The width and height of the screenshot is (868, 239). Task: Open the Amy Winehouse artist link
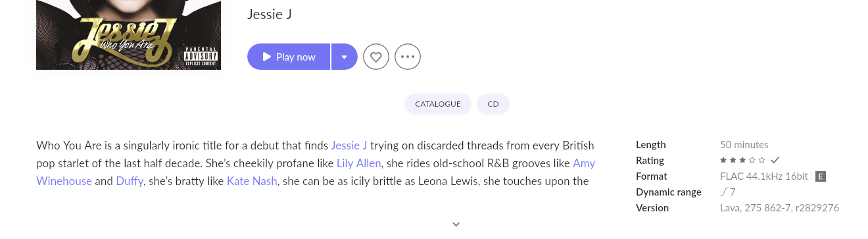(316, 172)
